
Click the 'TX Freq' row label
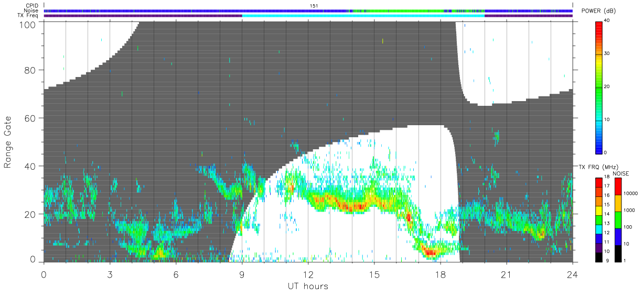pyautogui.click(x=28, y=15)
